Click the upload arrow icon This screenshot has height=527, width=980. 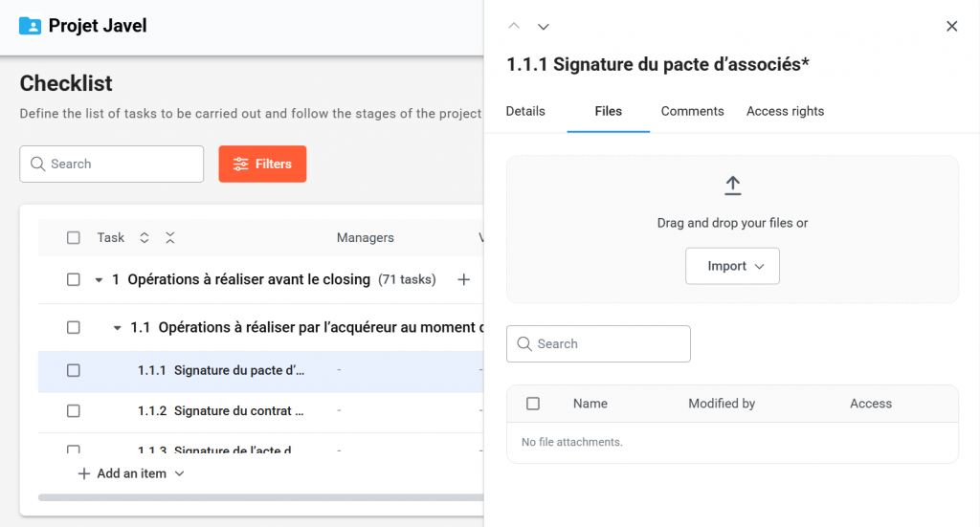pyautogui.click(x=732, y=186)
